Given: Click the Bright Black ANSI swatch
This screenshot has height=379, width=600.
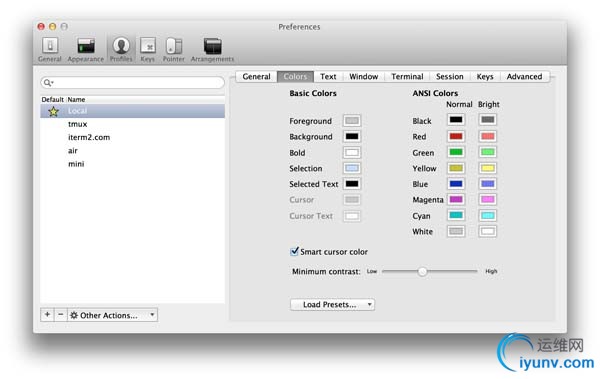Looking at the screenshot, I should click(488, 120).
